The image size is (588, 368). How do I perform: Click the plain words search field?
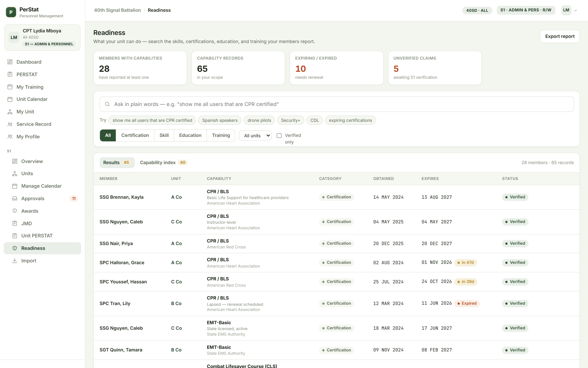[x=337, y=104]
